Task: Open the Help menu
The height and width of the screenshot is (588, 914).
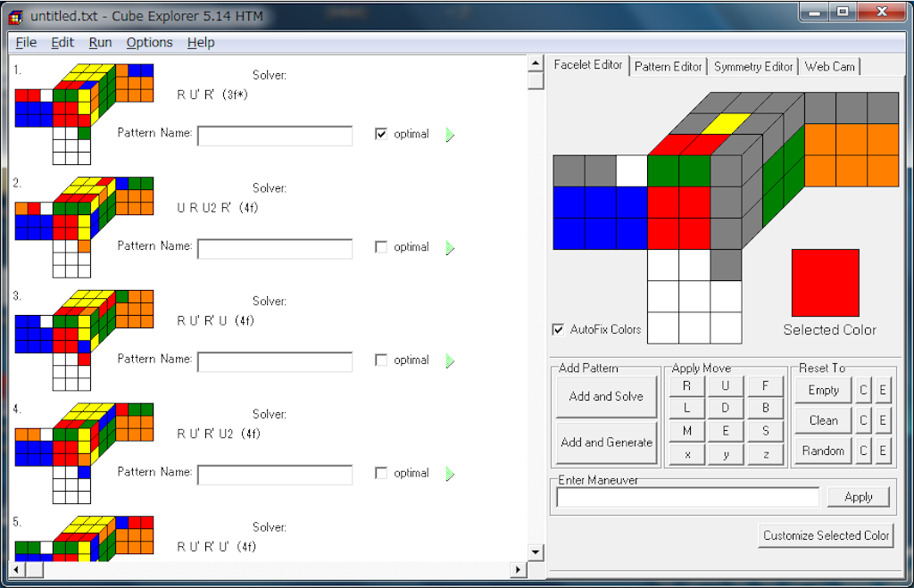Action: (201, 43)
